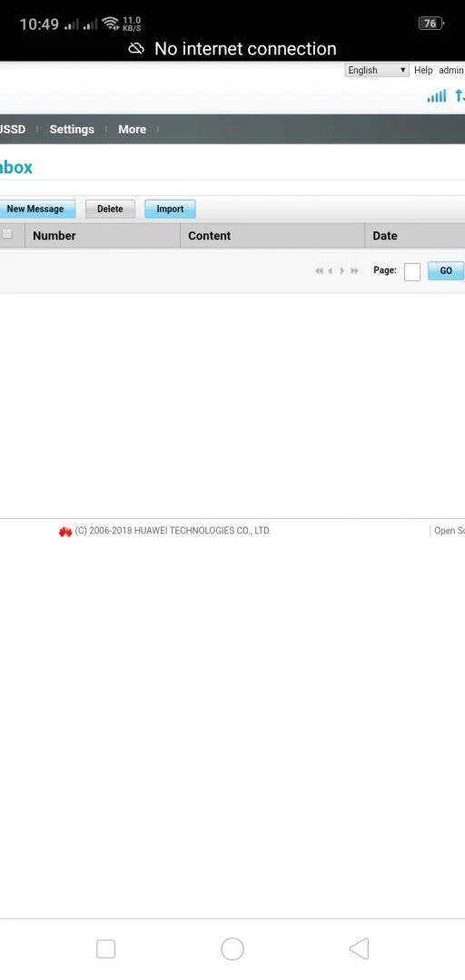Click the Content column header

click(272, 236)
